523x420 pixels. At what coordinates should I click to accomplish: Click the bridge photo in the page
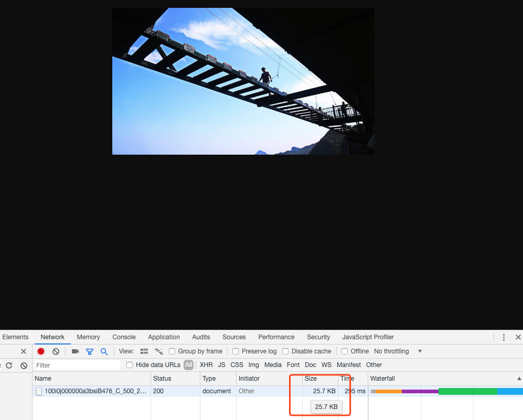click(x=243, y=81)
